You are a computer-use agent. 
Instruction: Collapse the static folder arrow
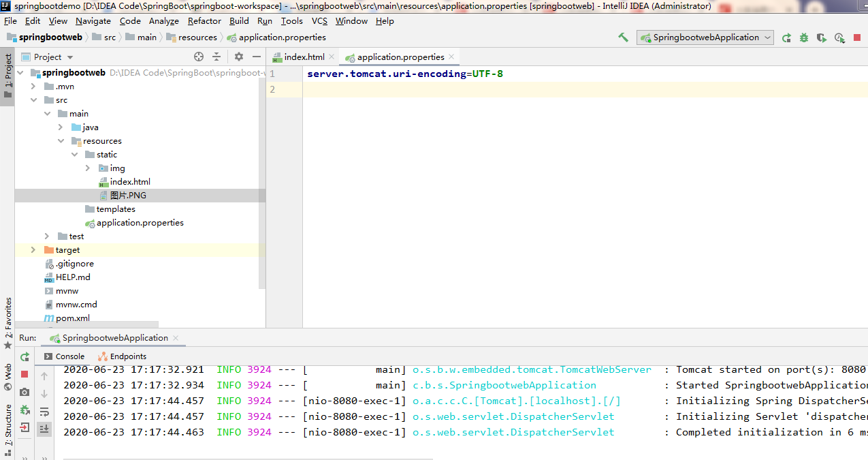pos(74,155)
